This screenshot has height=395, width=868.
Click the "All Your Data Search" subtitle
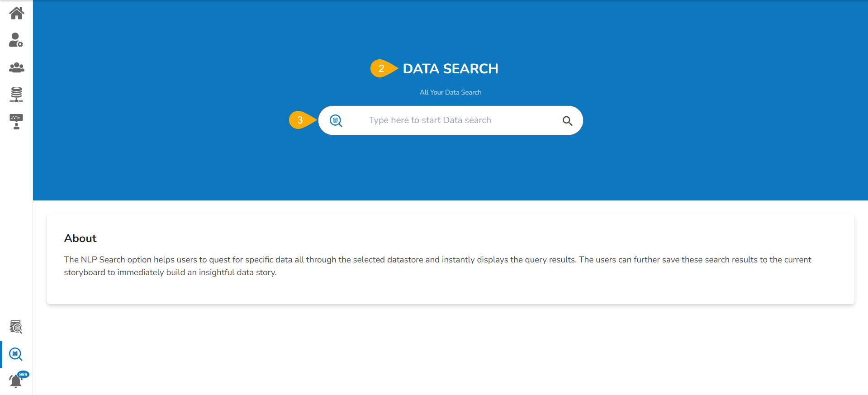451,92
